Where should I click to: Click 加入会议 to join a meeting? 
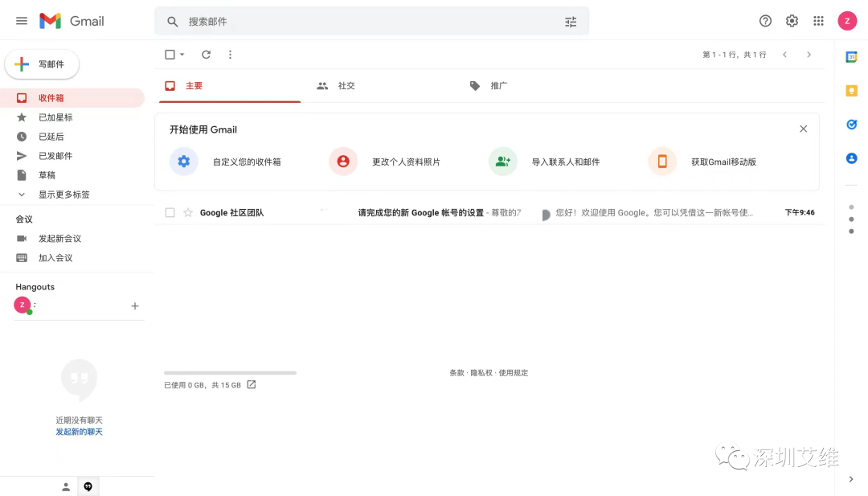[55, 258]
